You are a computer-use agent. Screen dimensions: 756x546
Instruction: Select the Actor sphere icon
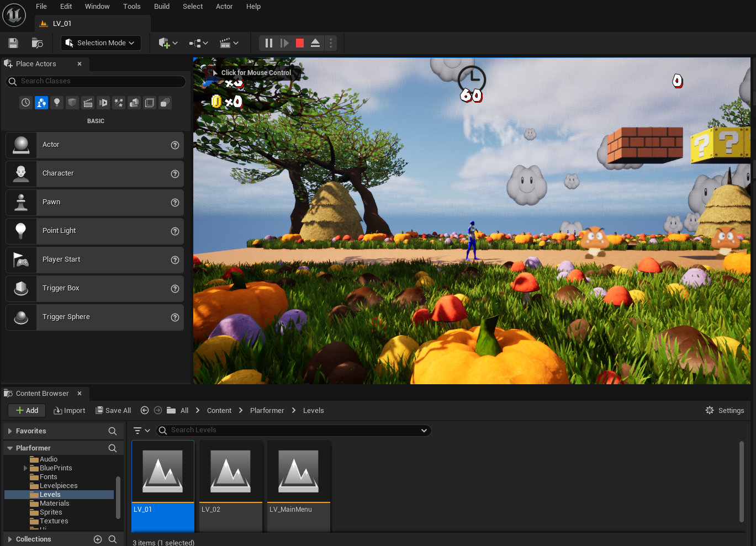click(21, 145)
